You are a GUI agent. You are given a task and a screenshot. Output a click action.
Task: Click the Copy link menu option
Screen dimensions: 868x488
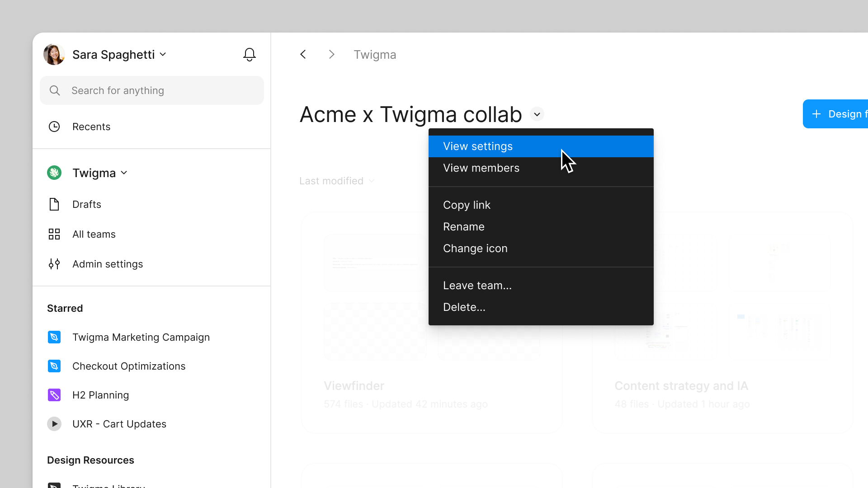[x=466, y=204]
